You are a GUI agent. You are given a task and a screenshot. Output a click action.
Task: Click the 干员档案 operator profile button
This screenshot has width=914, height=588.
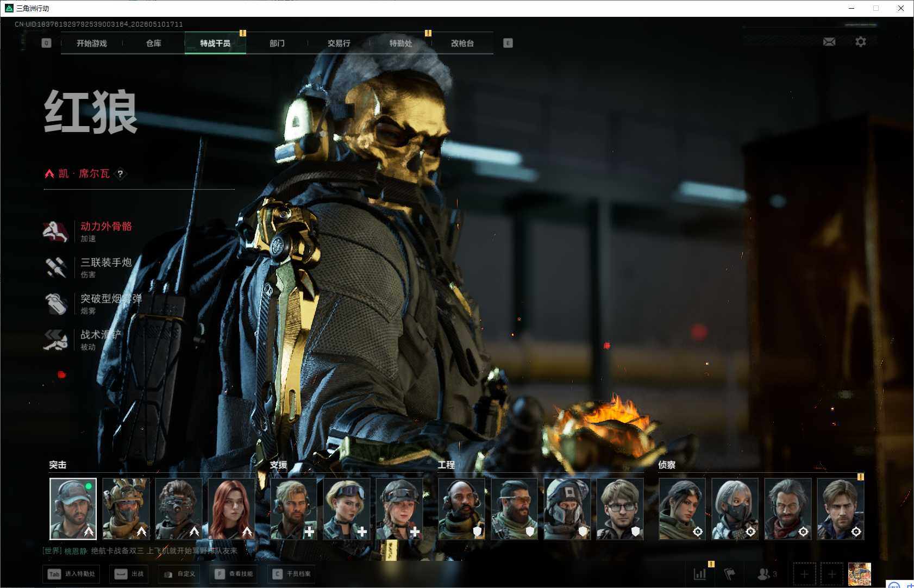coord(292,574)
